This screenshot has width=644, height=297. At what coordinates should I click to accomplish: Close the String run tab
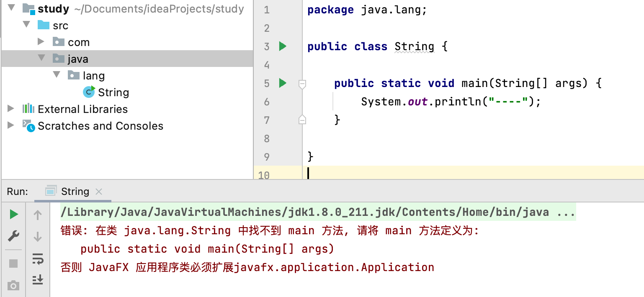[99, 192]
